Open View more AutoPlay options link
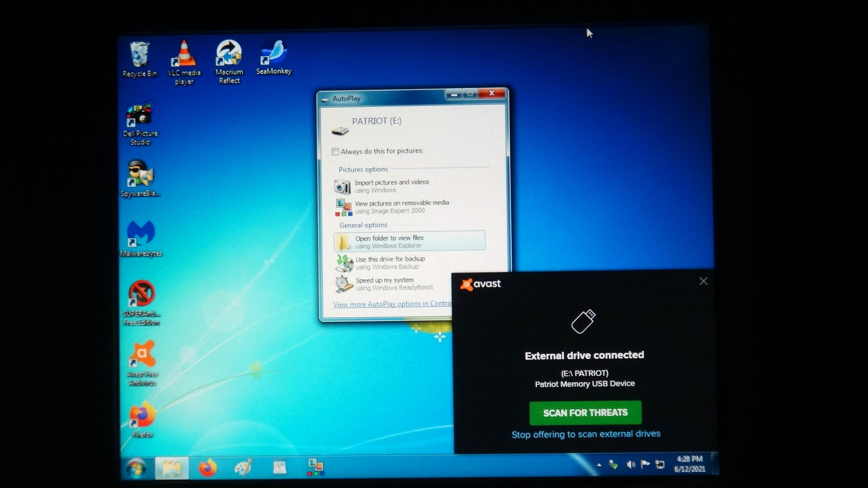The image size is (868, 488). (x=392, y=304)
